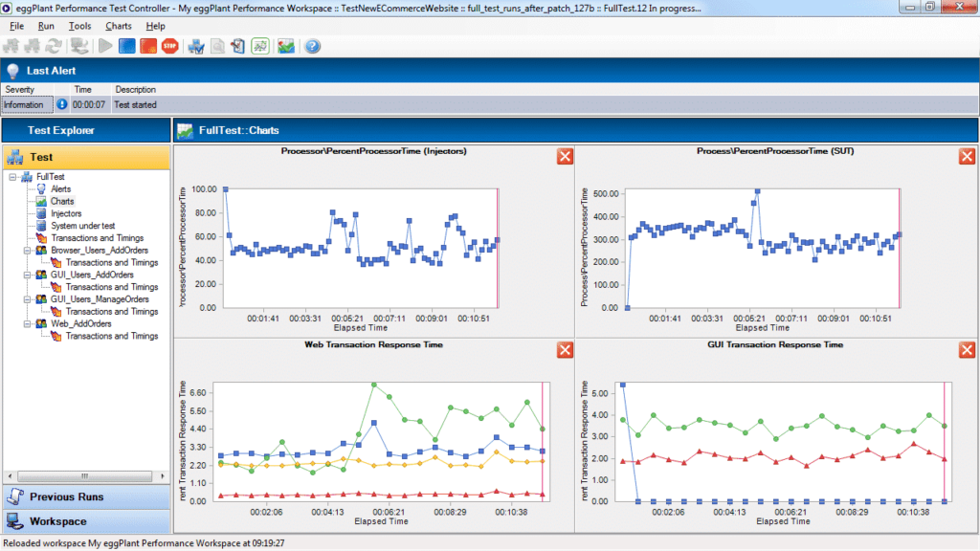Viewport: 980px width, 551px height.
Task: Open help via blue question mark icon
Action: 313,46
